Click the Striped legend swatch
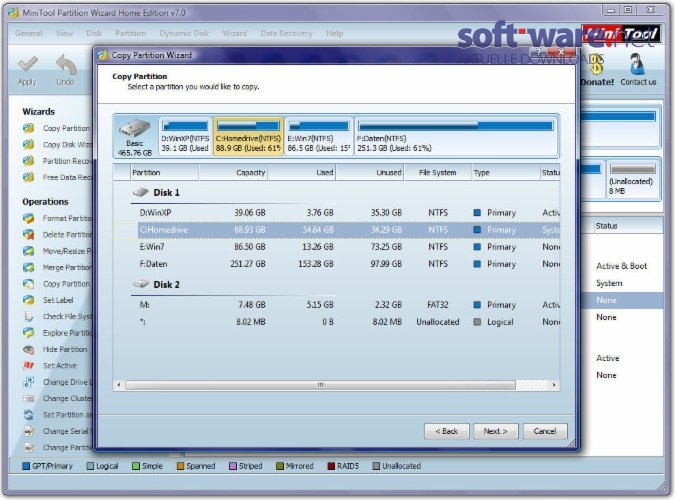 (x=233, y=466)
